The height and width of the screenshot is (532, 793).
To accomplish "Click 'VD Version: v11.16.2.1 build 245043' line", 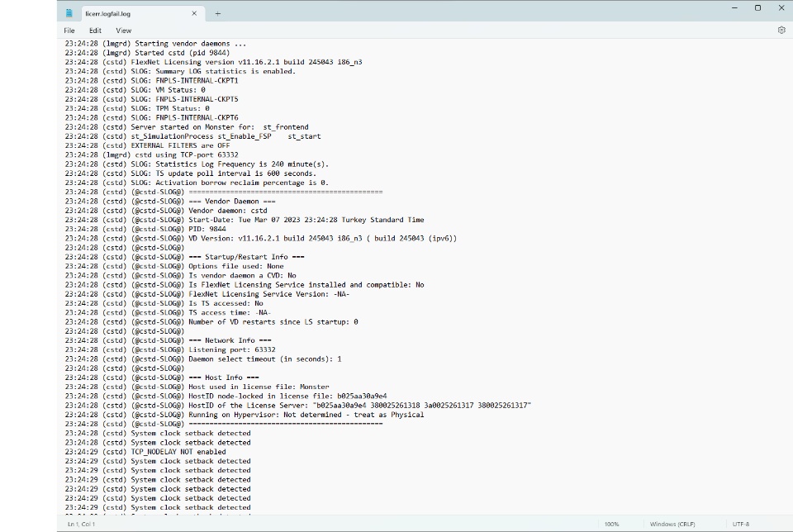I will pos(261,238).
